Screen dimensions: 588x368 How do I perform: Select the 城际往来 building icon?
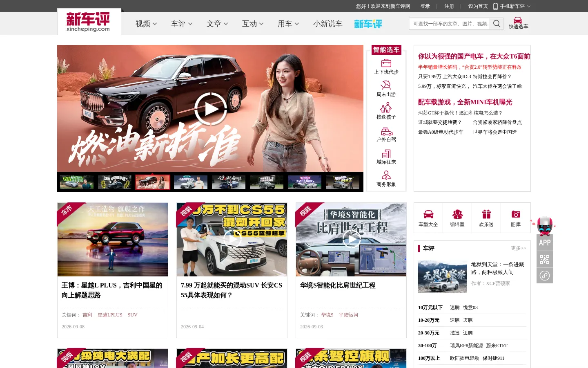(x=386, y=153)
